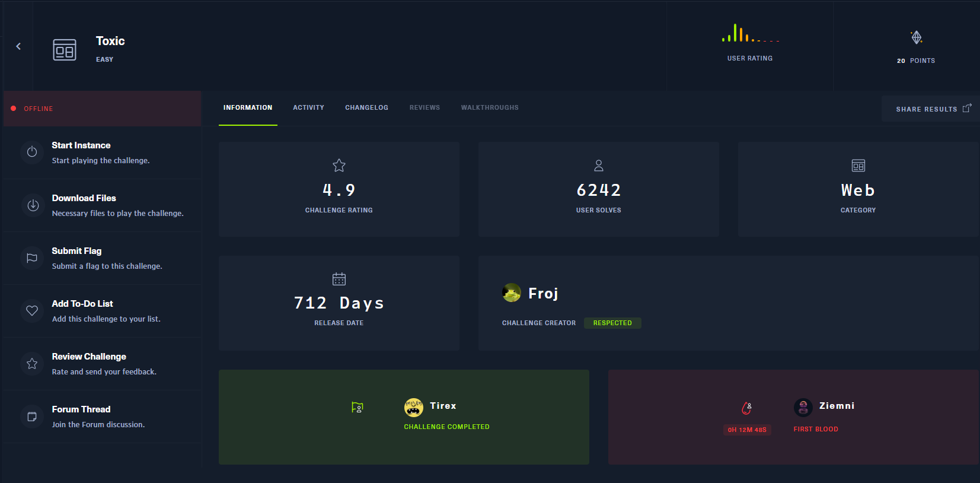The height and width of the screenshot is (483, 980).
Task: Click the 0H 12M 48S time badge
Action: 747,430
